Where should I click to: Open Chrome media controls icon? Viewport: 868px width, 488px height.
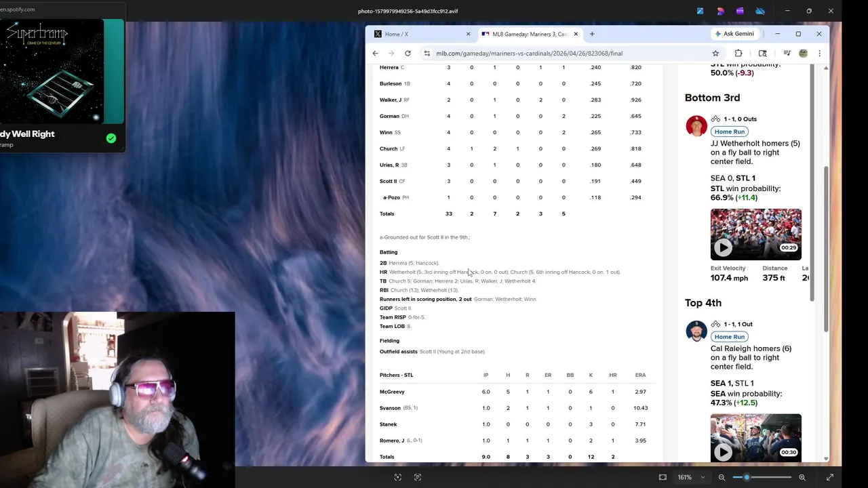787,53
